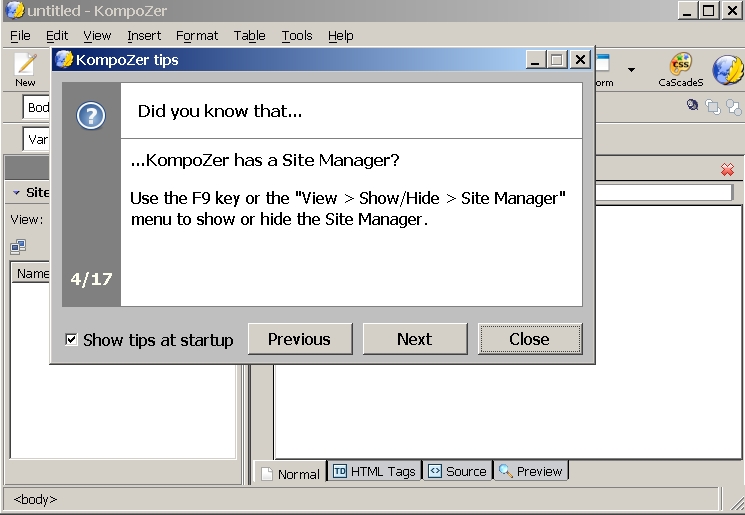Collapse the Site Manager panel arrow
745x515 pixels.
point(17,192)
